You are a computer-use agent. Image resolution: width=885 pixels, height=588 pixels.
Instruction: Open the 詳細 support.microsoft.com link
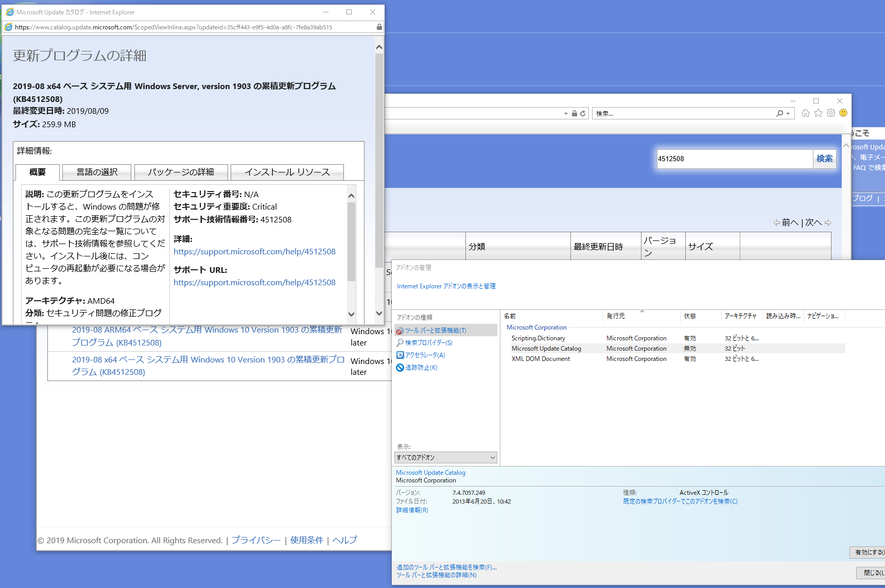coord(254,252)
